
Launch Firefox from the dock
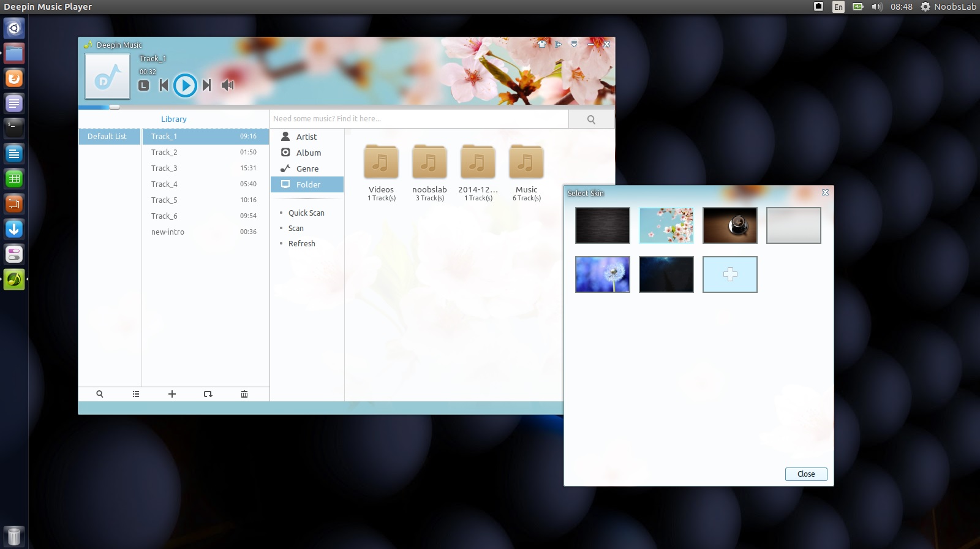pos(14,78)
